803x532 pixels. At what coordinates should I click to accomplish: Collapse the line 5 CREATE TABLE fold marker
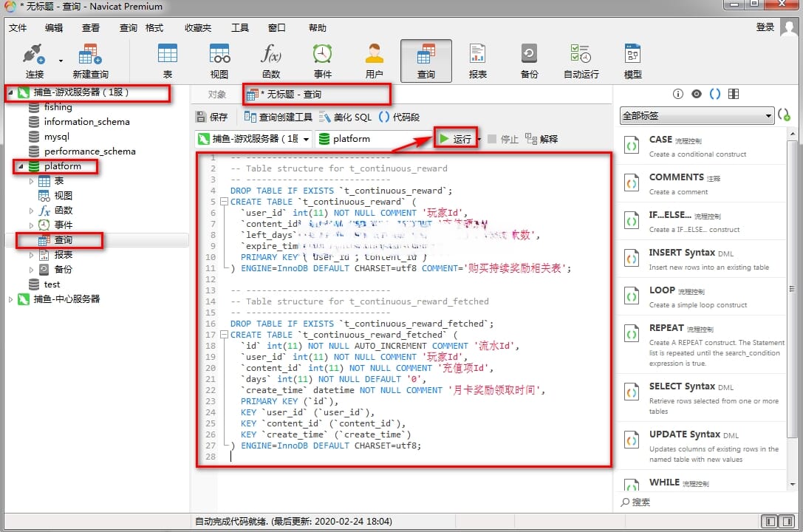pos(224,202)
